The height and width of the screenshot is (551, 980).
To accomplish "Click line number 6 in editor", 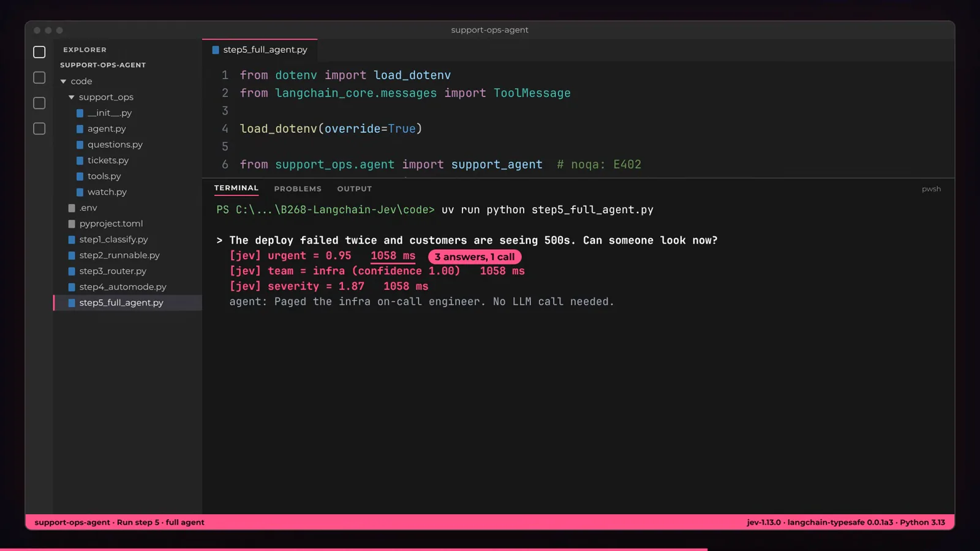I will coord(225,165).
